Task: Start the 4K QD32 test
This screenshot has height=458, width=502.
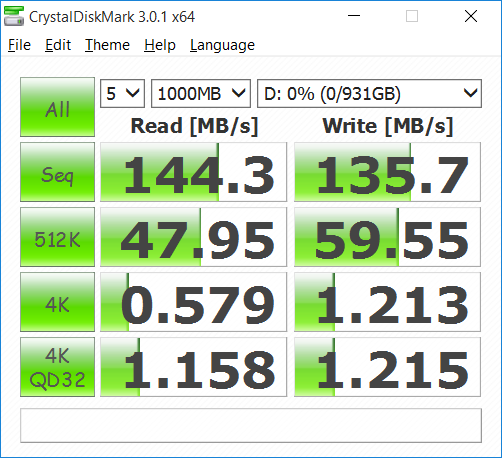Action: tap(57, 367)
